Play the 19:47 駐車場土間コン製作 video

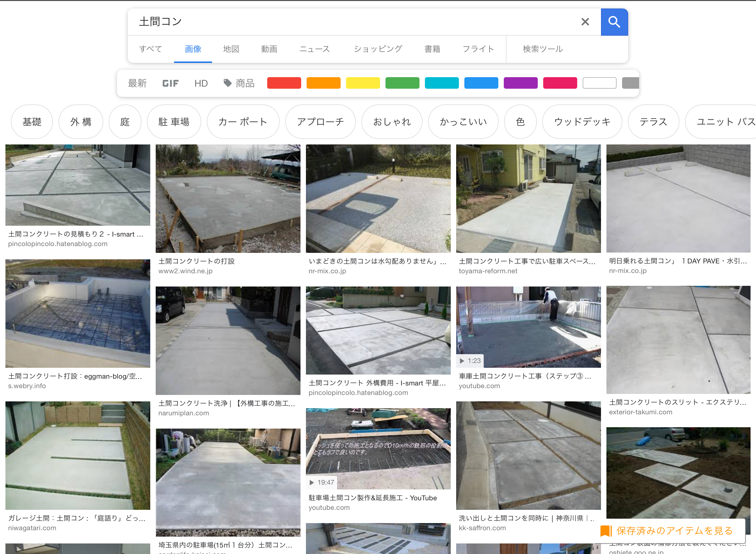pos(378,449)
